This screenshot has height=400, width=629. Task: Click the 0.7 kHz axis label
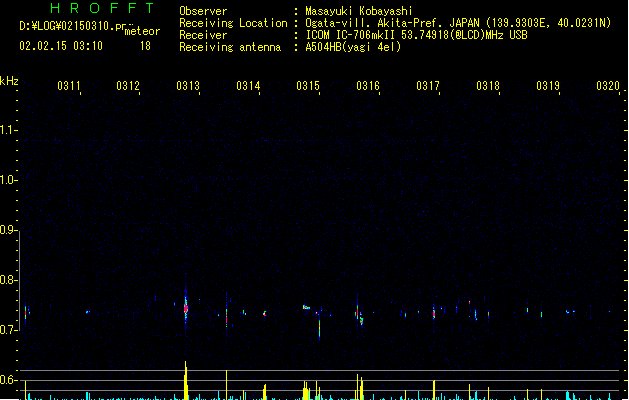coord(8,330)
